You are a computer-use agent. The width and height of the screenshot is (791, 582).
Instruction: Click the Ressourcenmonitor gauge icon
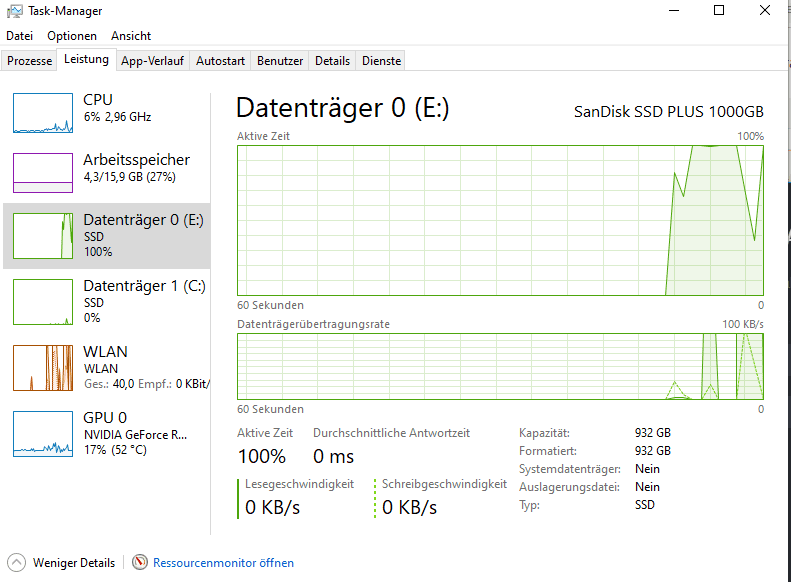[140, 562]
